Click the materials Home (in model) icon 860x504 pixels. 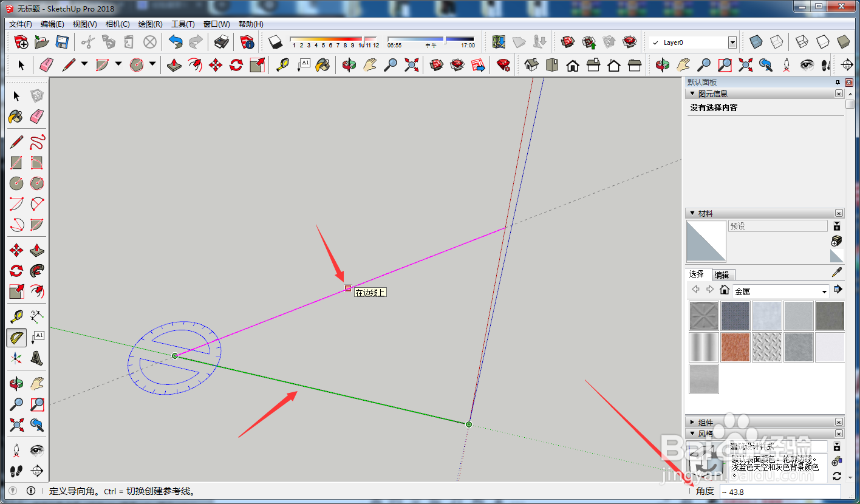(724, 290)
